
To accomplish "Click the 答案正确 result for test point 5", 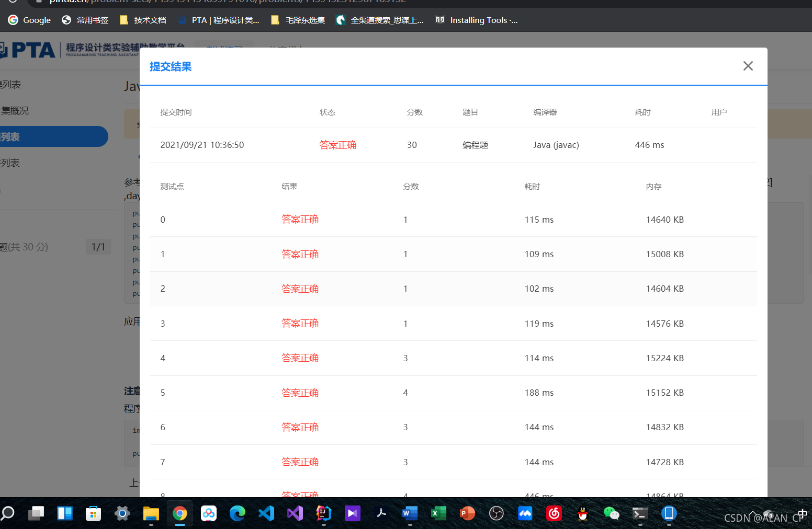I will pos(300,393).
